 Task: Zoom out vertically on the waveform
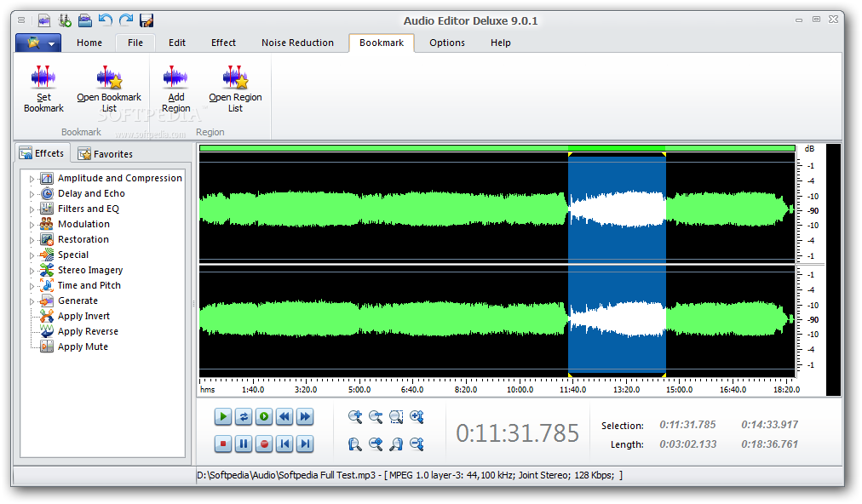417,444
